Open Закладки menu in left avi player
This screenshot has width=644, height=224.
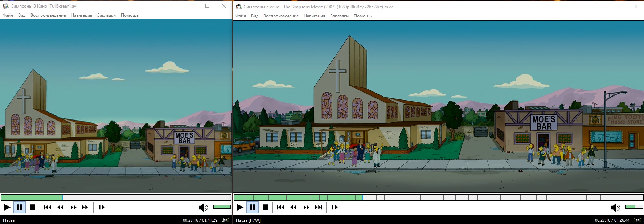[x=106, y=15]
